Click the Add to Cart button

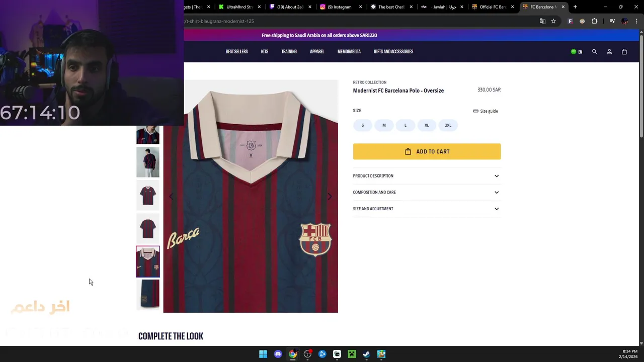tap(427, 151)
